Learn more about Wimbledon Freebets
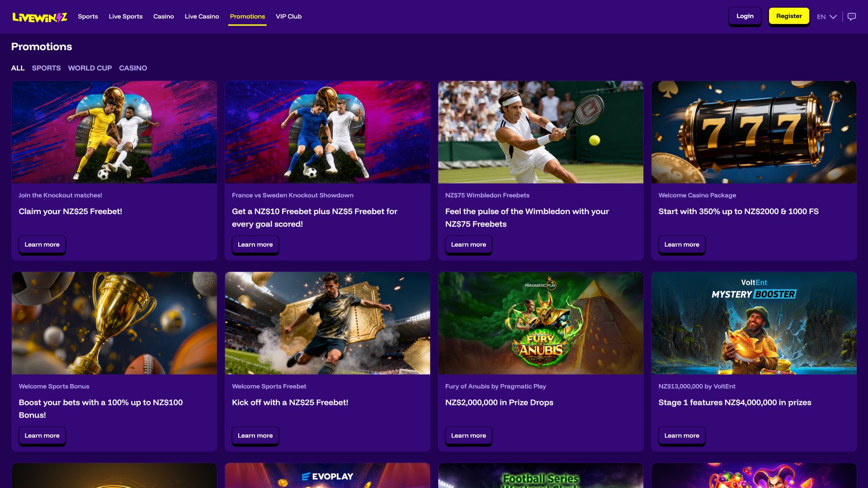Viewport: 868px width, 488px height. (x=468, y=245)
